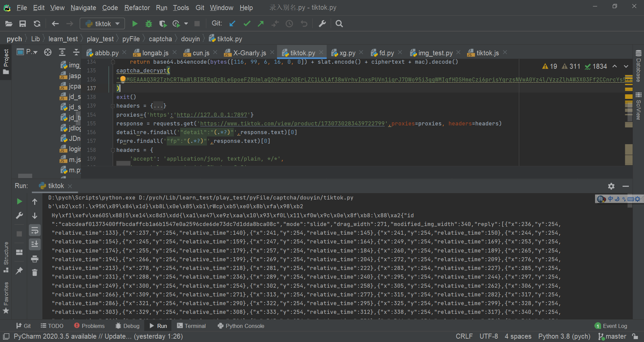Search everywhere with the magnifier icon
Screen dimensions: 644x342
click(x=339, y=23)
